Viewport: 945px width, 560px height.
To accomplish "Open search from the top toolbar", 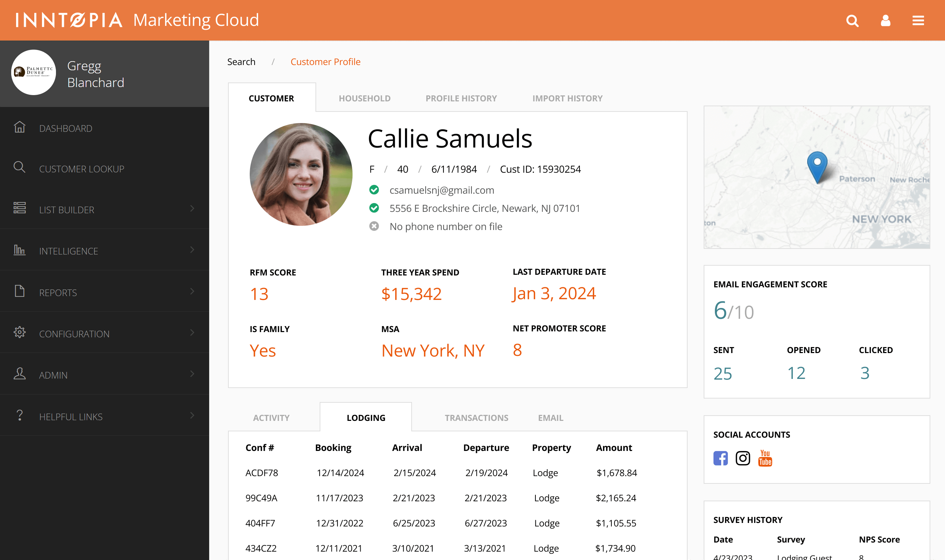I will coord(853,21).
